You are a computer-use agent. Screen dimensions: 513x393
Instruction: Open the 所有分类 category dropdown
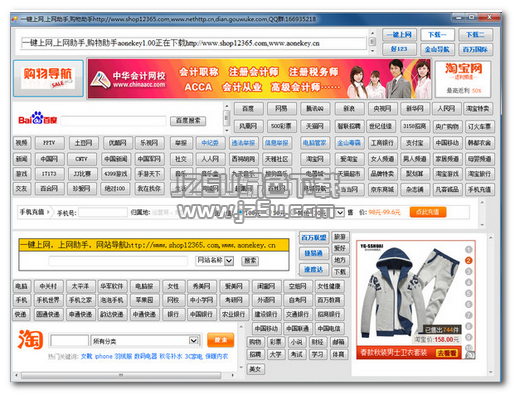193,341
